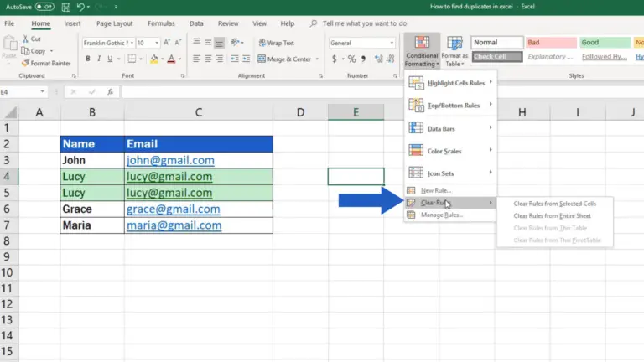Image resolution: width=644 pixels, height=362 pixels.
Task: Open the john@gmail.com email link
Action: (170, 160)
